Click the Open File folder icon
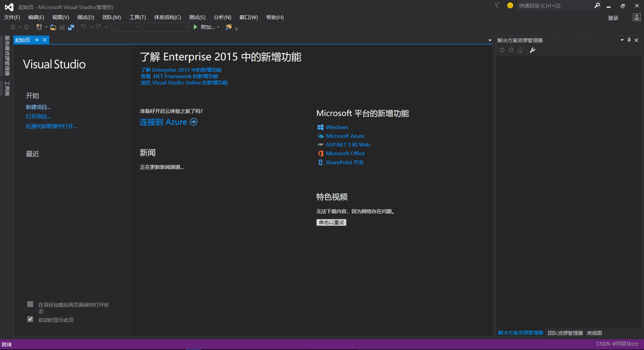This screenshot has width=644, height=350. pos(53,27)
